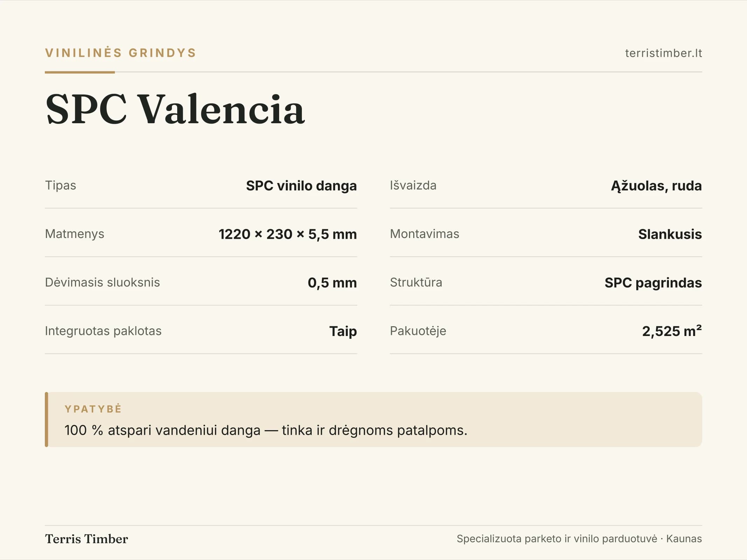Select the 0,5 mm wear layer value
The height and width of the screenshot is (560, 747).
332,282
